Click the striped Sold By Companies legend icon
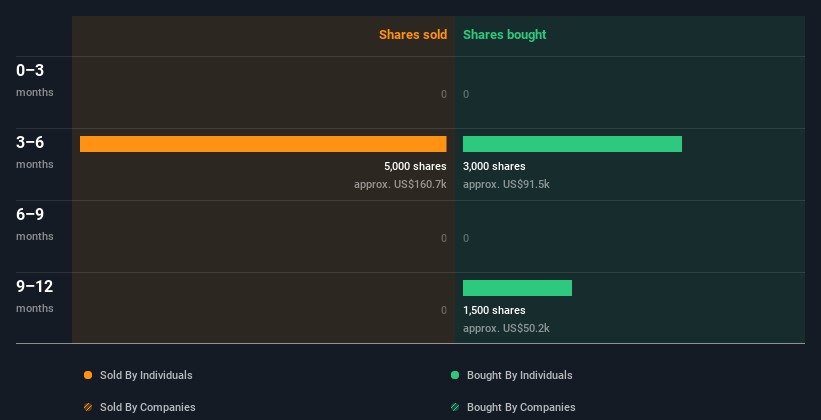Screen dimensions: 821x420 tap(88, 407)
